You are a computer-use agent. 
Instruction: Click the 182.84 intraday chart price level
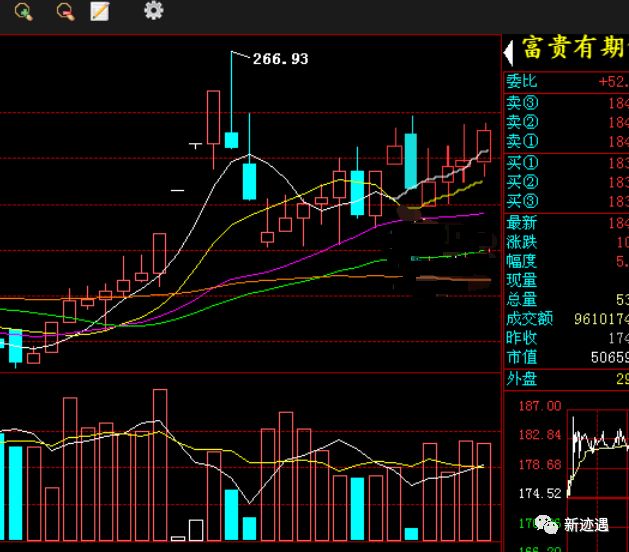click(x=540, y=435)
